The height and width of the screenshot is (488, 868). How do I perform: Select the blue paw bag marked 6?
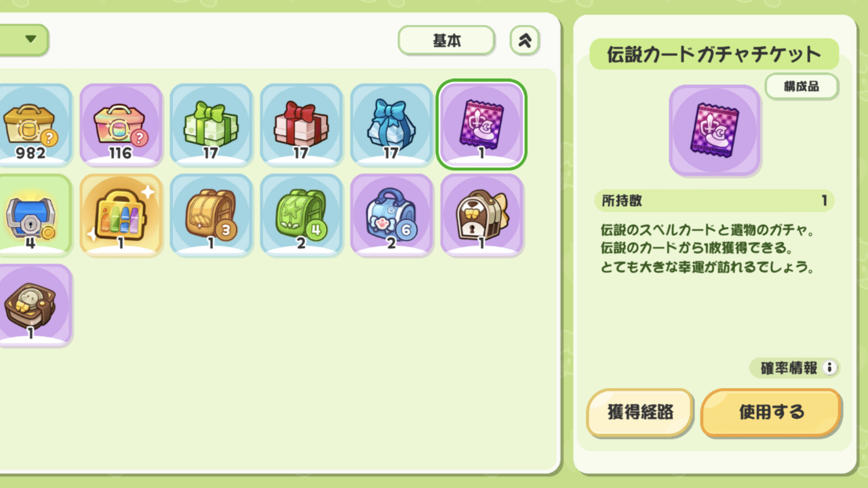[391, 215]
